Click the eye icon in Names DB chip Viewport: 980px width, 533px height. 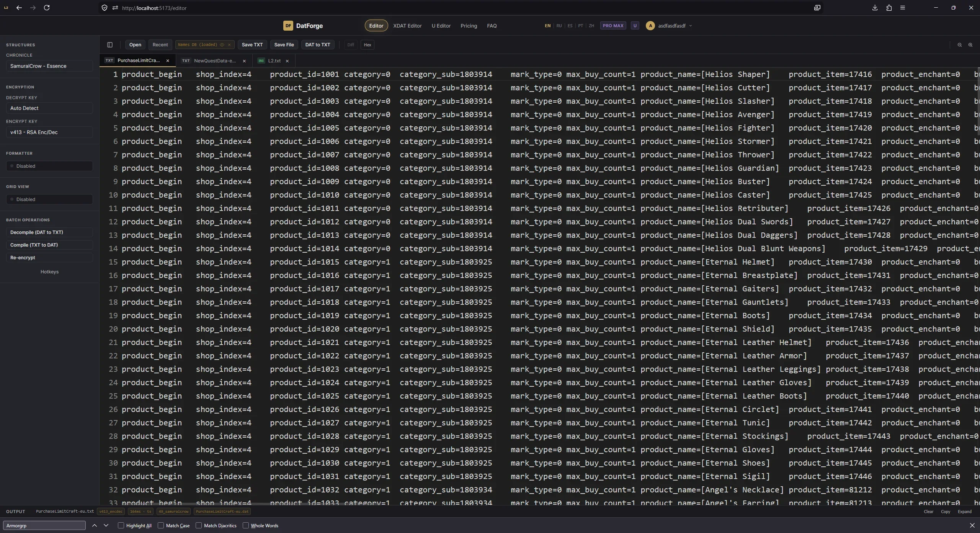[x=222, y=45]
